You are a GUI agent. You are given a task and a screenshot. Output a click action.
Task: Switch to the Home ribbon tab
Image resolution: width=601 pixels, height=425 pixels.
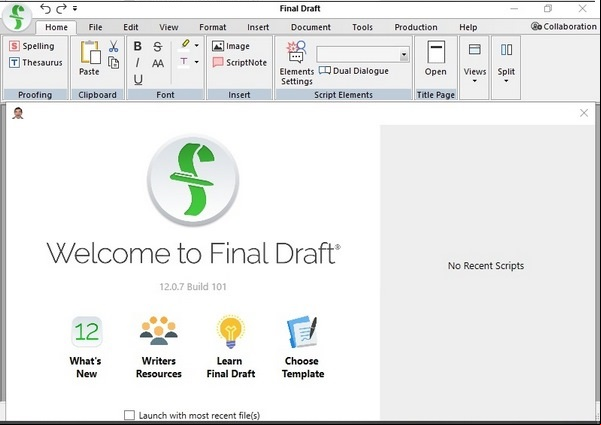tap(56, 27)
